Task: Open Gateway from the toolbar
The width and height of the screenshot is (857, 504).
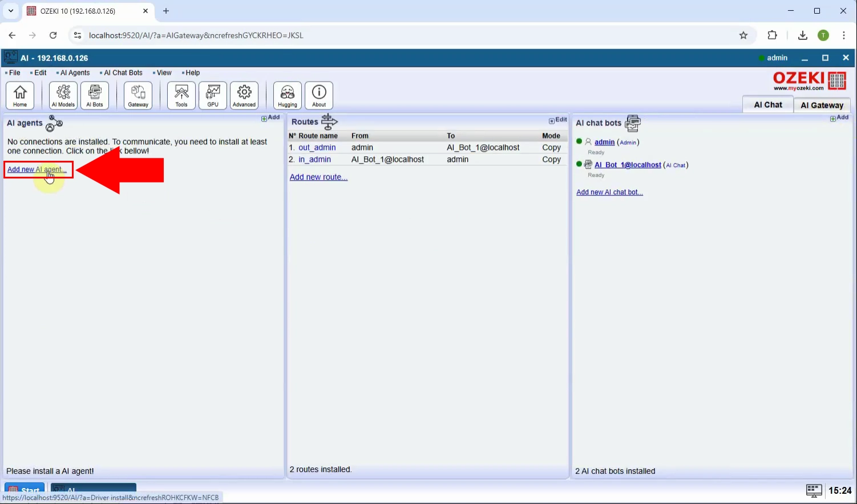Action: (x=138, y=95)
